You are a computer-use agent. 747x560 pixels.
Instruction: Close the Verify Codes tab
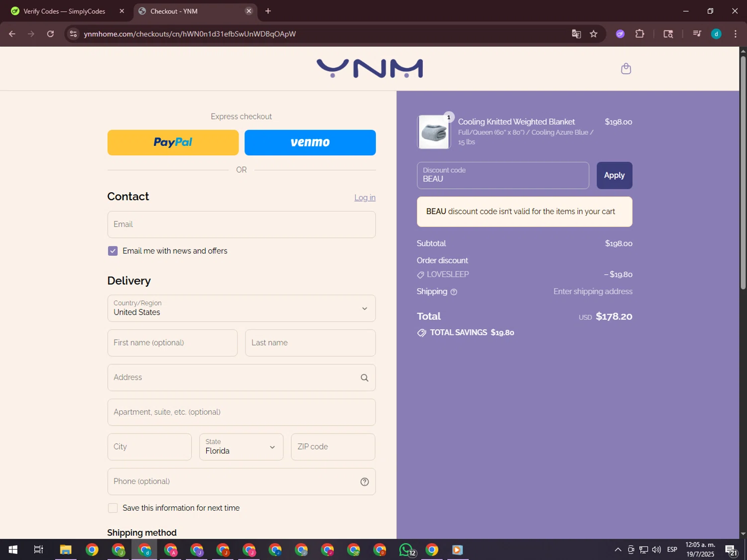(122, 11)
